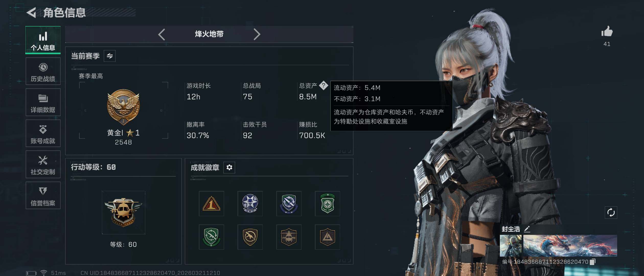644x276 pixels.
Task: Rotate character using the refresh icon
Action: click(x=611, y=212)
